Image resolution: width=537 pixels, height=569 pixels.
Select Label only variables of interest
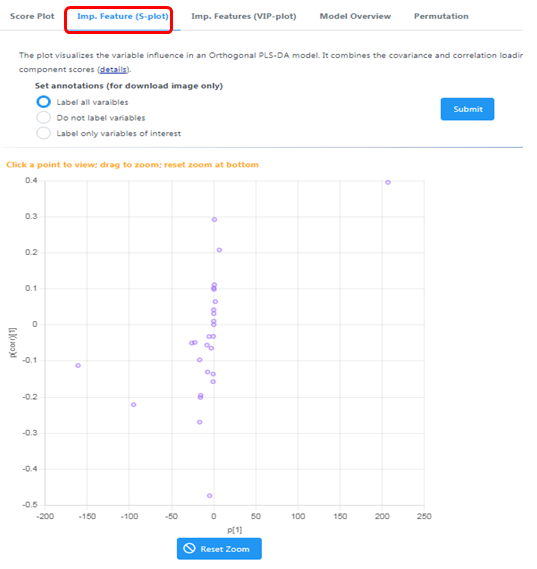(44, 133)
